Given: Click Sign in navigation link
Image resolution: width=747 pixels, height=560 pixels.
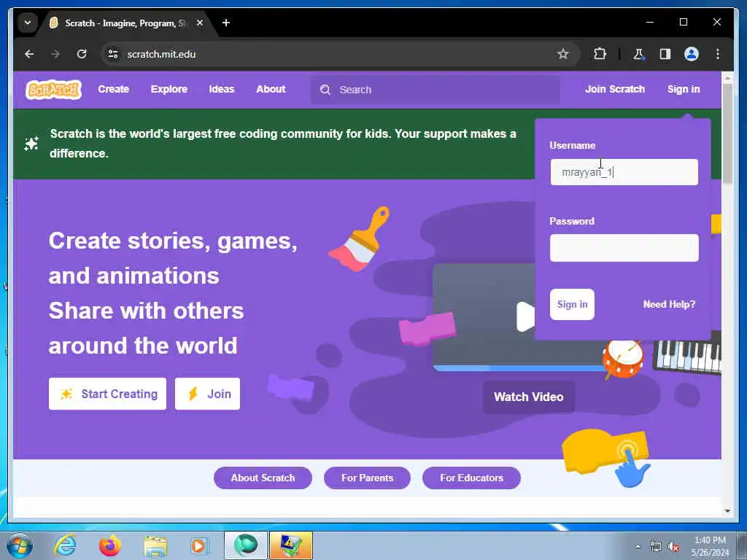Looking at the screenshot, I should pos(684,89).
